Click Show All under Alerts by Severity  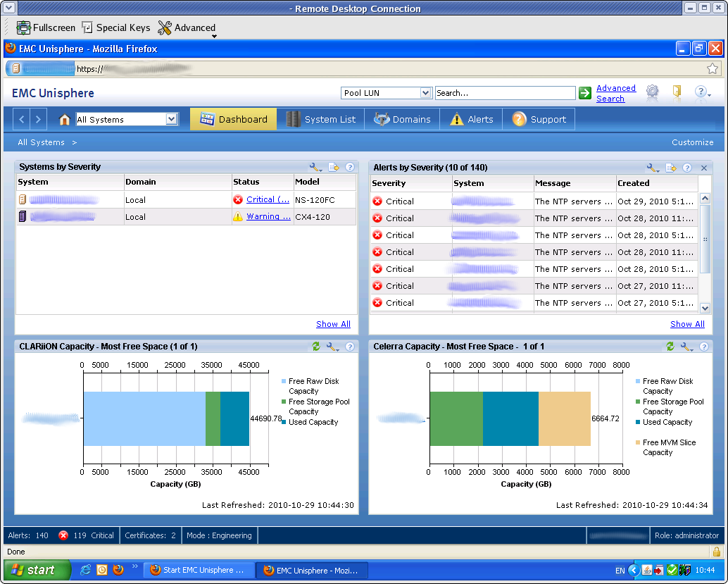click(x=687, y=324)
